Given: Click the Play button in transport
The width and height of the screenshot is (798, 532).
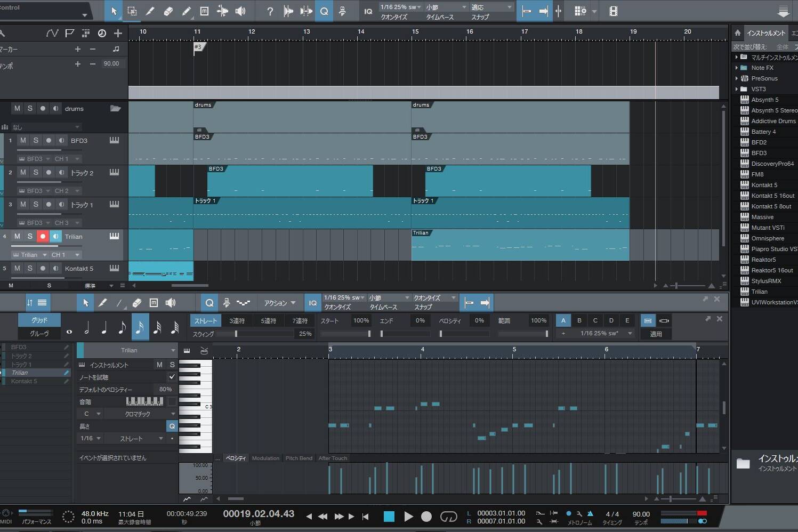Looking at the screenshot, I should tap(408, 517).
